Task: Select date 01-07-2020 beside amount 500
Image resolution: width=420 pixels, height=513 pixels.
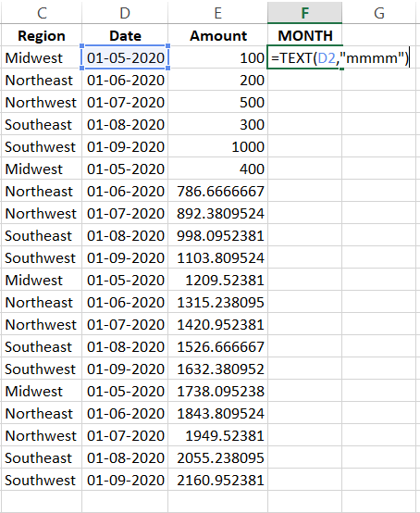Action: click(x=125, y=102)
